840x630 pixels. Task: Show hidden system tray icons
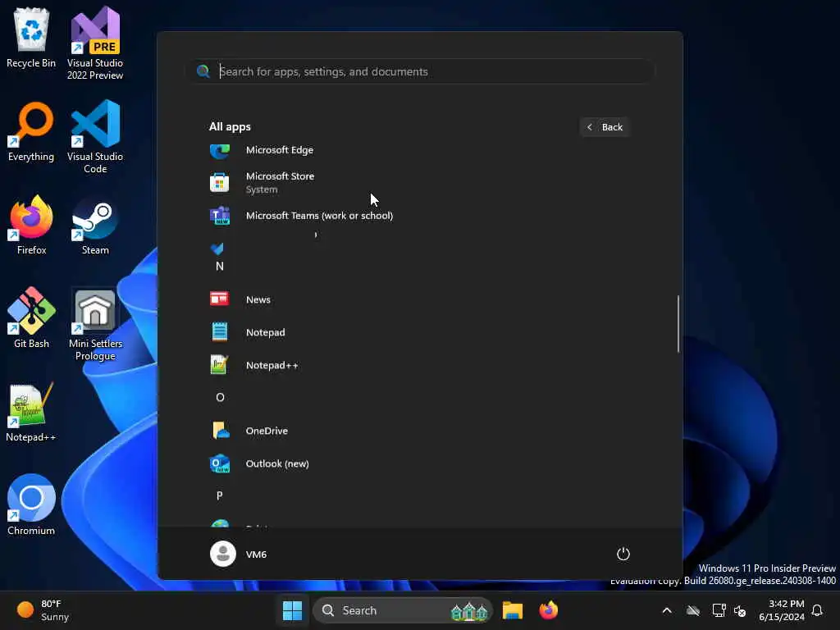tap(667, 610)
